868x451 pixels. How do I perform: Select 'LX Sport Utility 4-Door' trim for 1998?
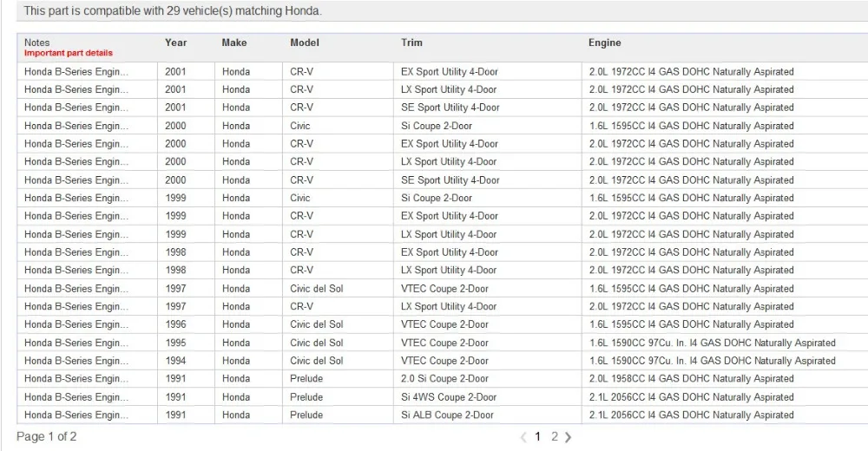tap(449, 270)
